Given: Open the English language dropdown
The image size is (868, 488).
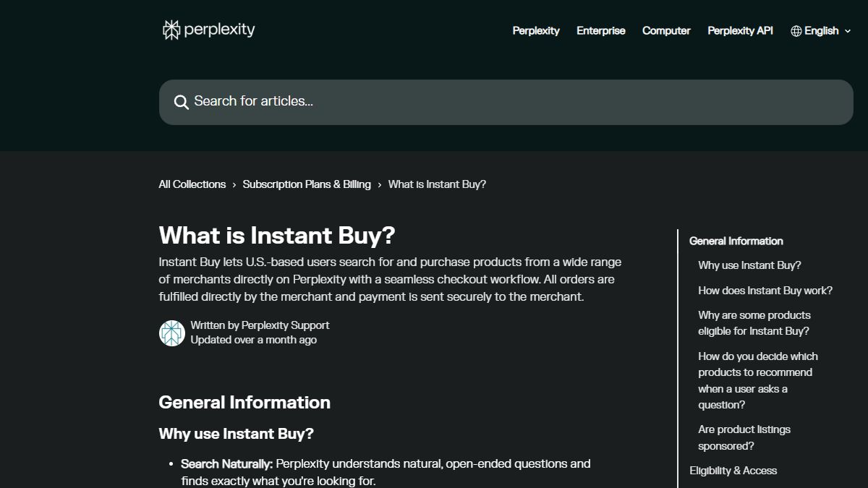Looking at the screenshot, I should (x=821, y=31).
